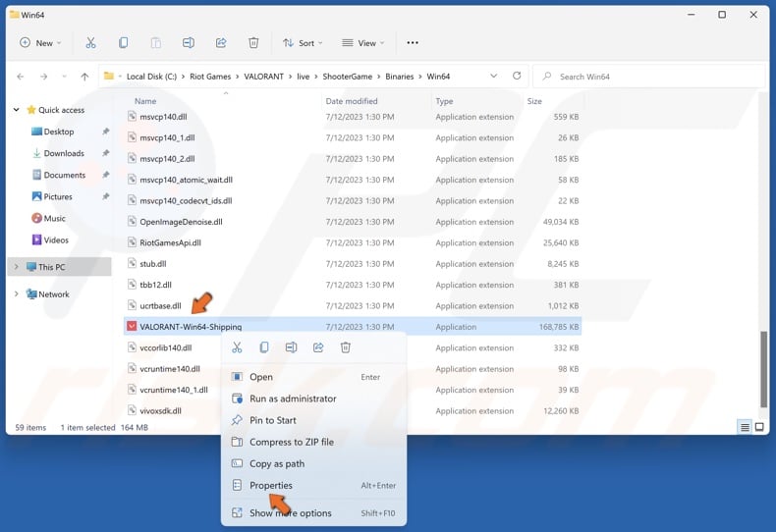Click VALORANT in the breadcrumb path
Viewport: 776px width, 532px height.
point(264,77)
